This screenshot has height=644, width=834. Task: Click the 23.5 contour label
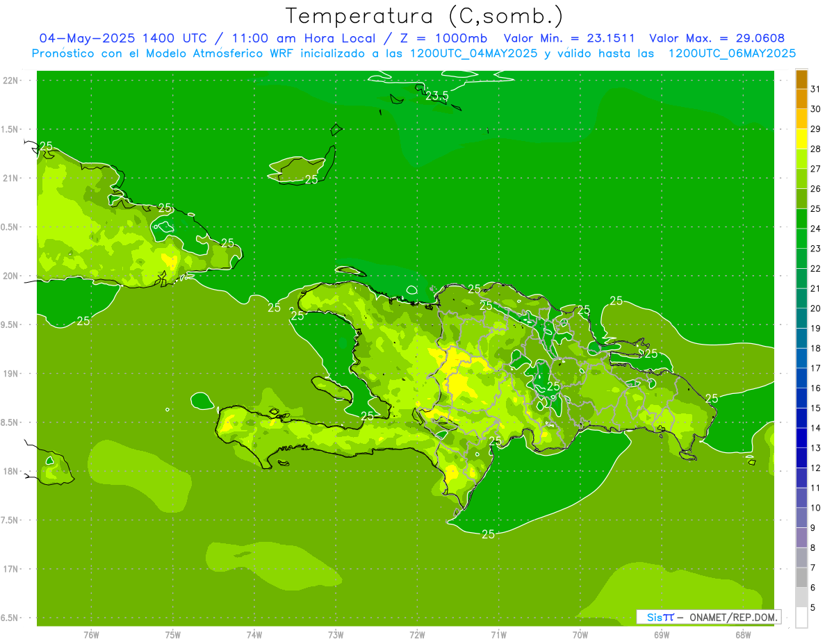[x=437, y=96]
